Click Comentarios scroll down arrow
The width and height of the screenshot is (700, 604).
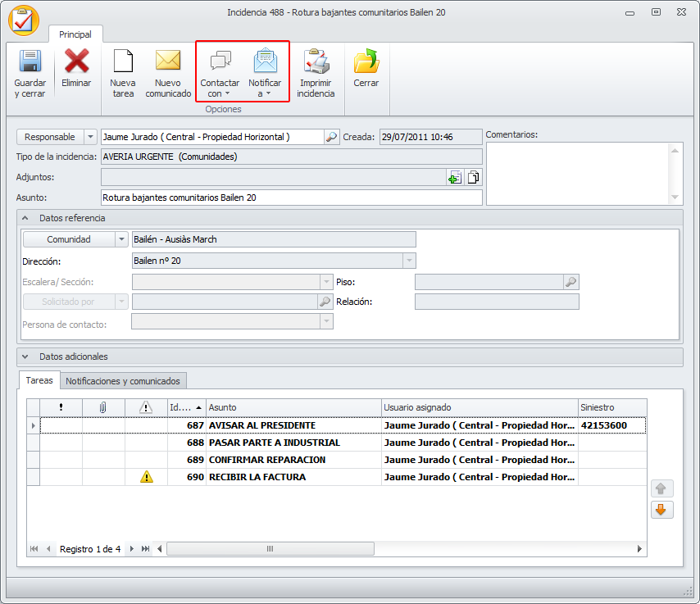(675, 197)
